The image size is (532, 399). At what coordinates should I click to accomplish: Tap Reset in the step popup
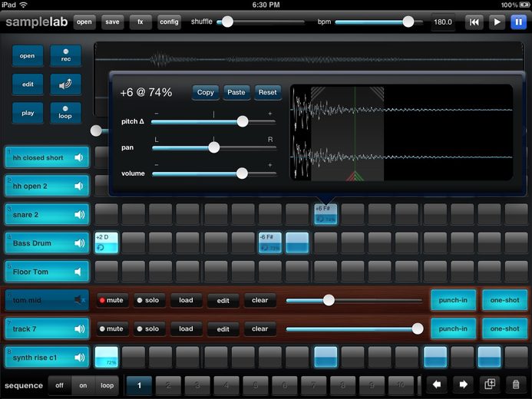267,92
